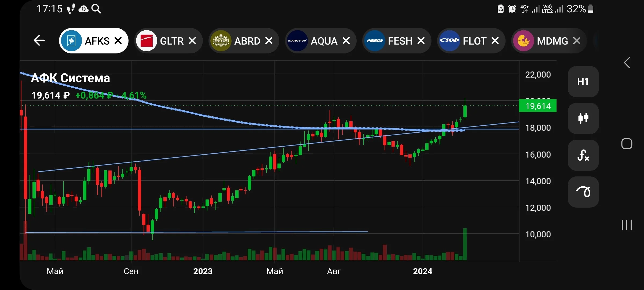Switch to the ABRD ticker tab
The height and width of the screenshot is (290, 644).
(x=244, y=41)
